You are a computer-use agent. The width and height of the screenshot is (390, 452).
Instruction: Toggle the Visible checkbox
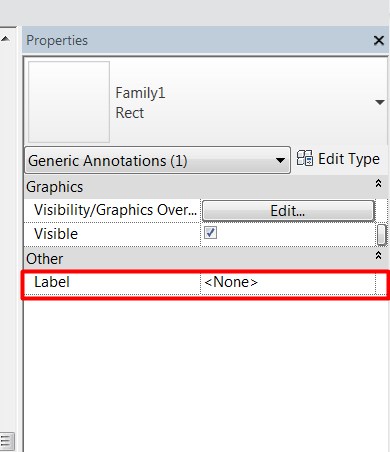(210, 233)
